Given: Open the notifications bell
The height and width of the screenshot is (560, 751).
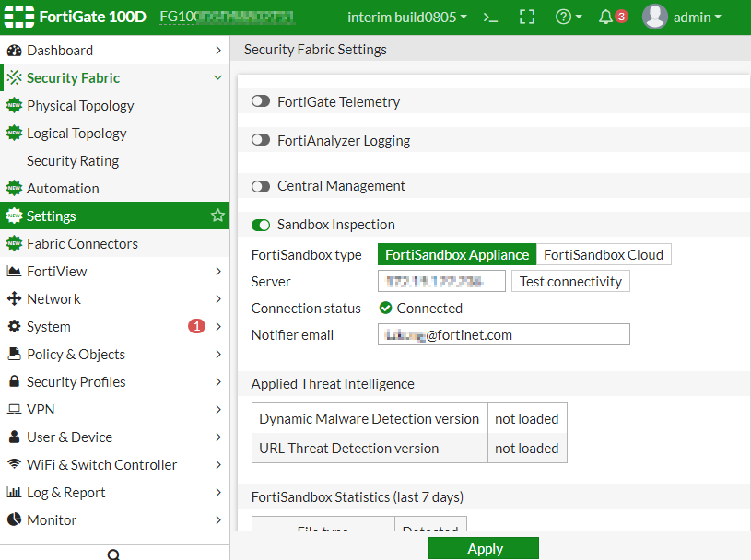Looking at the screenshot, I should [606, 17].
